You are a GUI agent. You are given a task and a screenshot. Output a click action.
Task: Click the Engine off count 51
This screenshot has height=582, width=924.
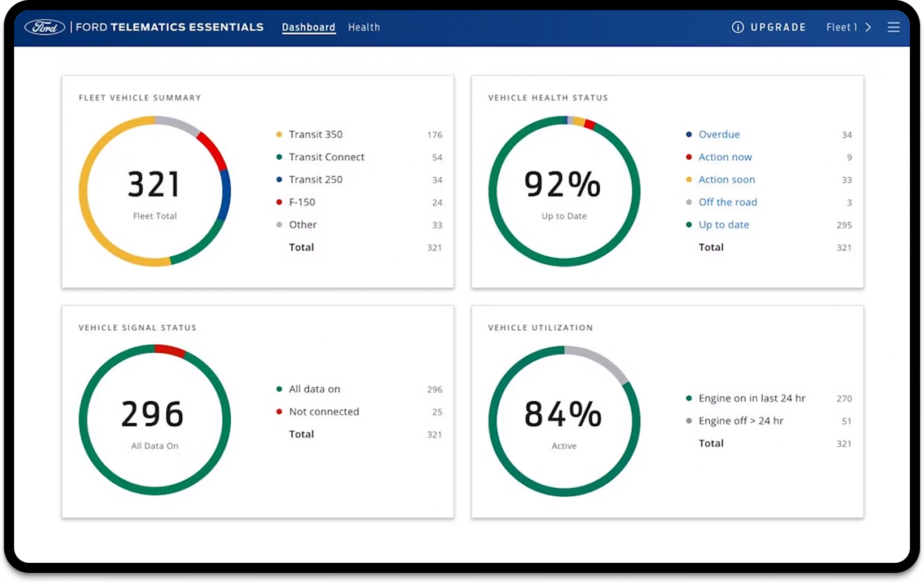846,421
